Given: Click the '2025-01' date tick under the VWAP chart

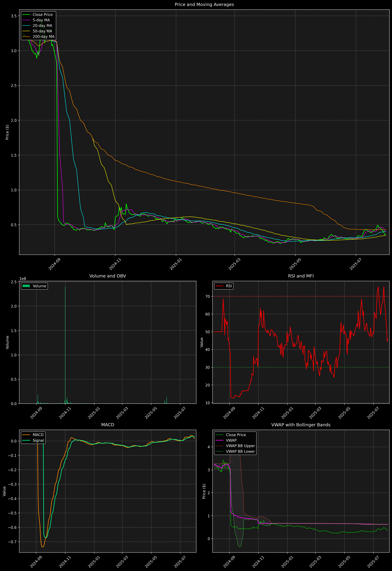Looking at the screenshot, I should pos(287,562).
